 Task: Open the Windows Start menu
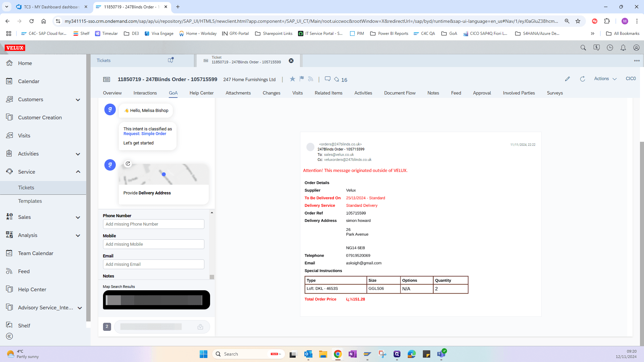pos(203,354)
